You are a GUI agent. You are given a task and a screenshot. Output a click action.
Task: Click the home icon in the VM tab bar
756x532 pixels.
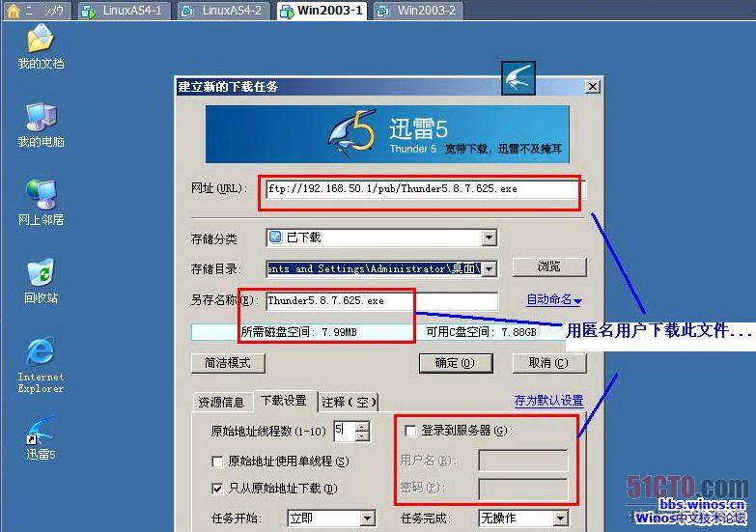tap(14, 11)
